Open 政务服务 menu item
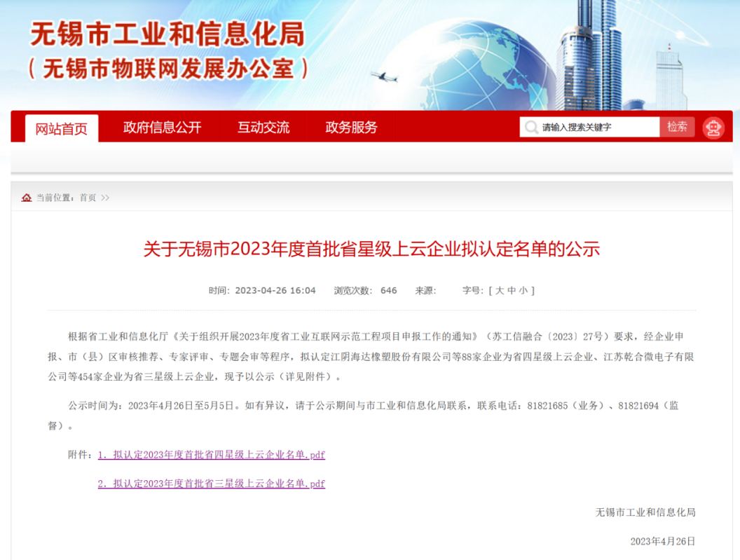This screenshot has width=740, height=560. coord(351,127)
